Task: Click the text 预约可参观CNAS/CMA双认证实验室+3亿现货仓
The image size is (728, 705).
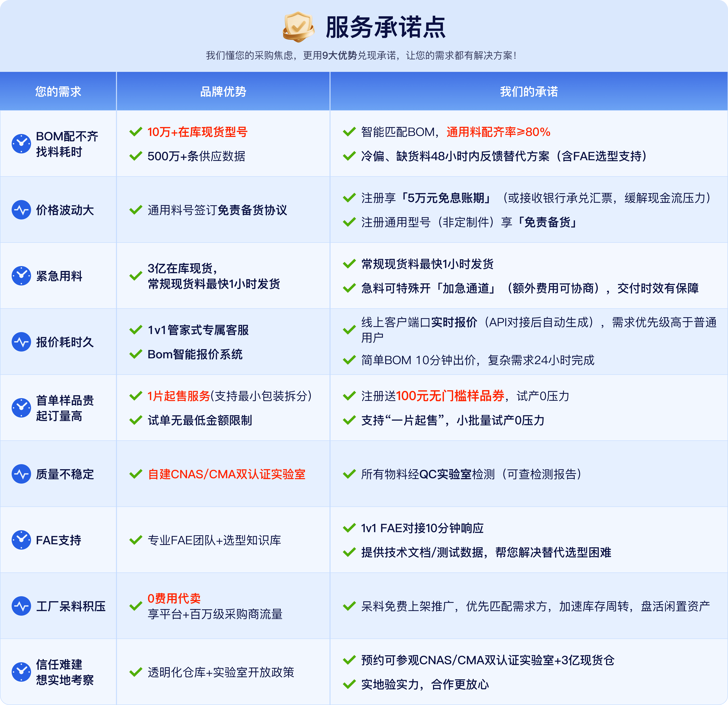Action: click(x=488, y=660)
